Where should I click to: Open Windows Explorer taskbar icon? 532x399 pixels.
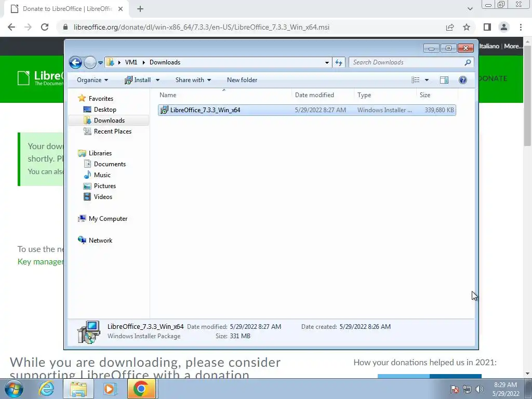click(78, 389)
